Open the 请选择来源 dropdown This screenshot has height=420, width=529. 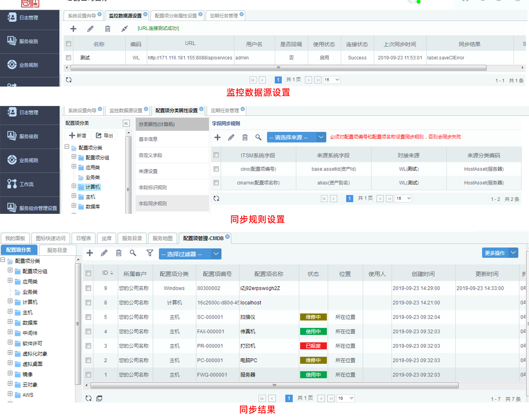pyautogui.click(x=297, y=137)
